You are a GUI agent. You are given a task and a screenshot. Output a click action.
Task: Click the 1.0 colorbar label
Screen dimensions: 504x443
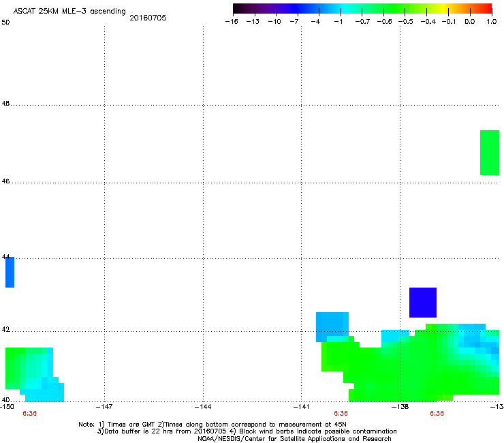492,22
